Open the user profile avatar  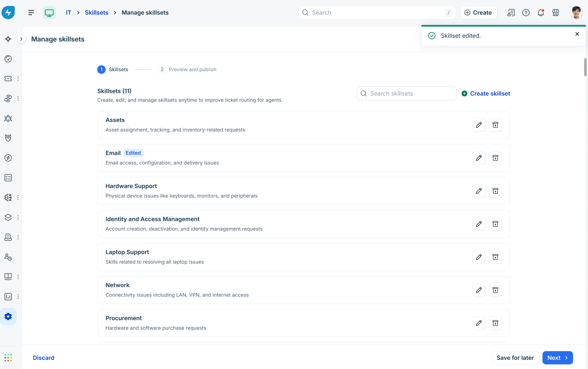pos(576,12)
